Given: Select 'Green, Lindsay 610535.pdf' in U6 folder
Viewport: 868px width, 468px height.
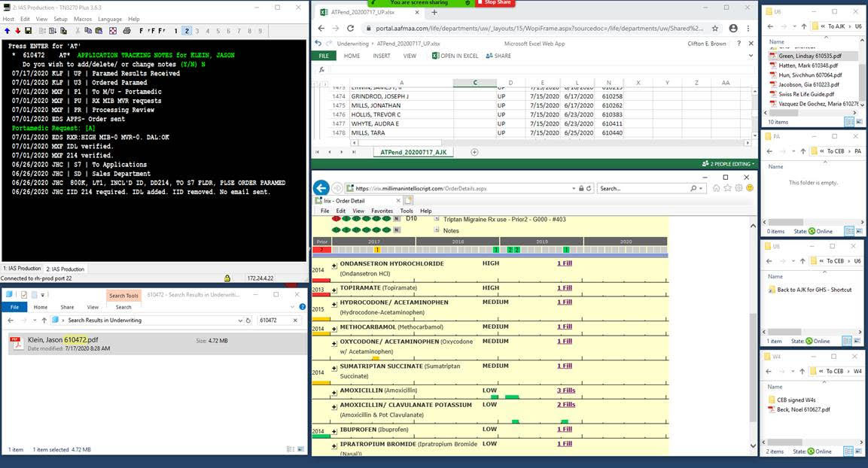Looking at the screenshot, I should pyautogui.click(x=810, y=56).
